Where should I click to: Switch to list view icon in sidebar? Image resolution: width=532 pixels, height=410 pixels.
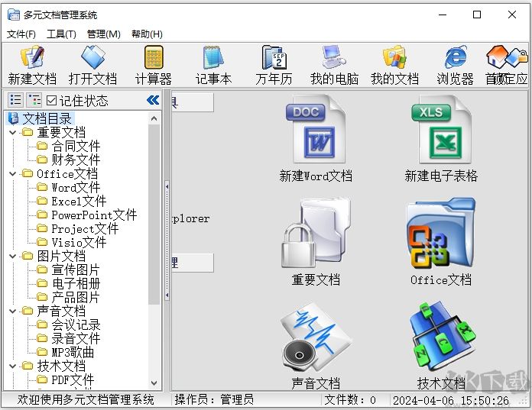(x=15, y=100)
